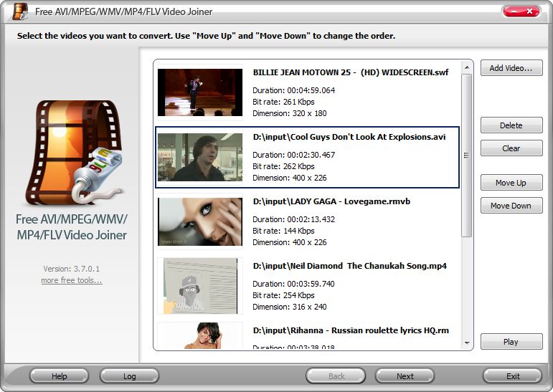Select the Neil Diamond Chanukah Song thumbnail
553x392 pixels.
point(200,286)
